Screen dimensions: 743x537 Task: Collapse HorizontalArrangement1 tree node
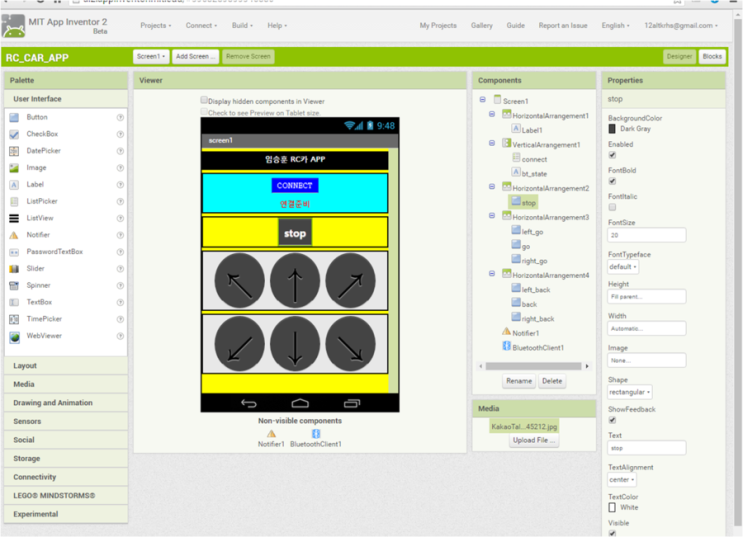coord(492,114)
